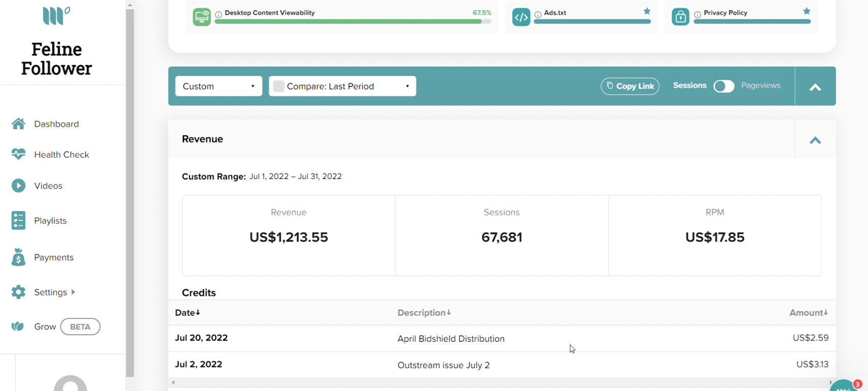
Task: Click the Pageviews label
Action: 761,86
